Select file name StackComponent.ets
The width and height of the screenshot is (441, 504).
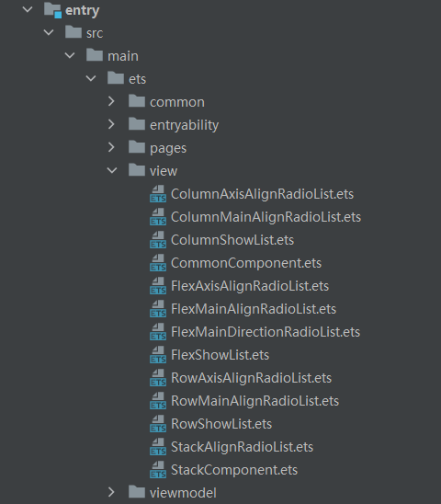tap(234, 471)
